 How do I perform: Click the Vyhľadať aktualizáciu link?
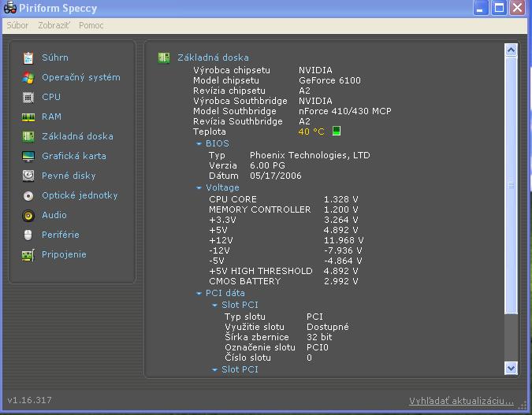click(461, 401)
